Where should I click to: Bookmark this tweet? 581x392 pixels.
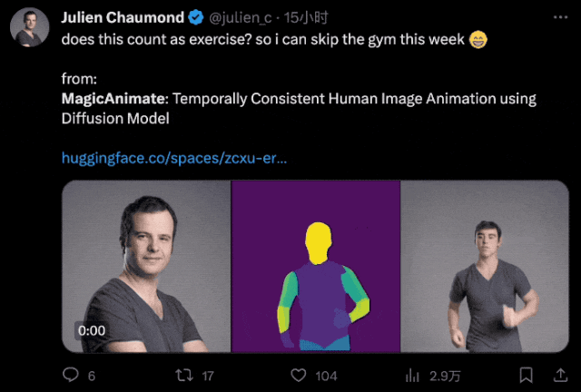(526, 375)
